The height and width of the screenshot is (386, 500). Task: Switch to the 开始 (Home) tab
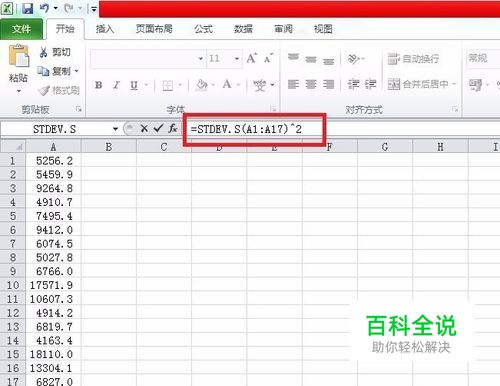65,29
